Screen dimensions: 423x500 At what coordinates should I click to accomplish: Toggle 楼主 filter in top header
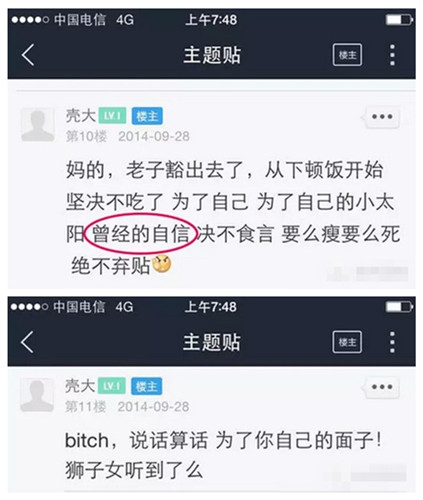coord(347,55)
